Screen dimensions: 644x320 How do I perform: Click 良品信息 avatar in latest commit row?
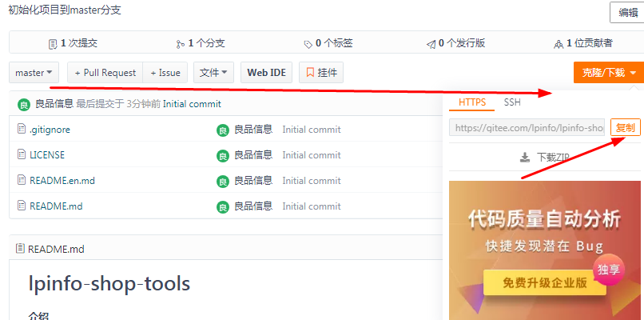click(24, 105)
